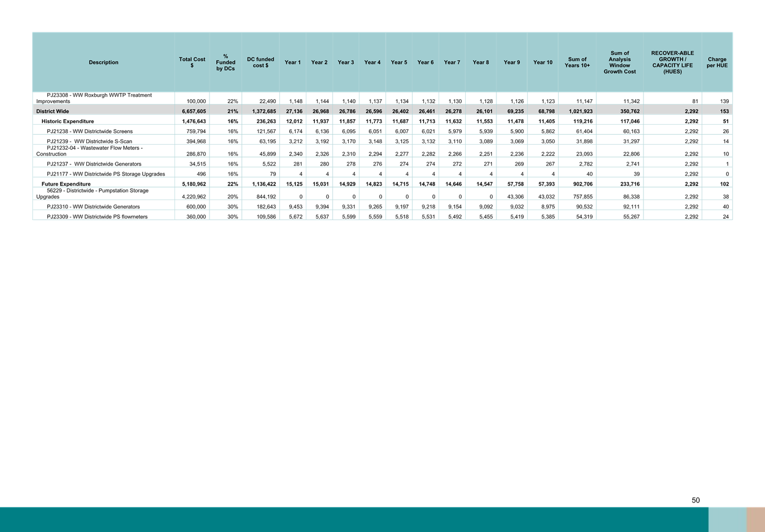765x532 pixels.
Task: Select PJ21238 - WW Districtwide Screens
Action: (90, 131)
